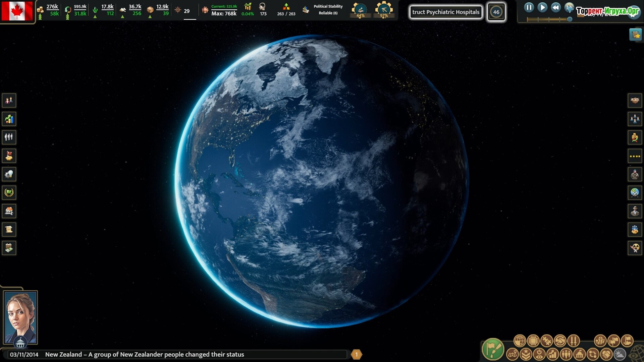Open the soldier military panel icon
Viewport: 644px width, 362px height.
point(635,174)
